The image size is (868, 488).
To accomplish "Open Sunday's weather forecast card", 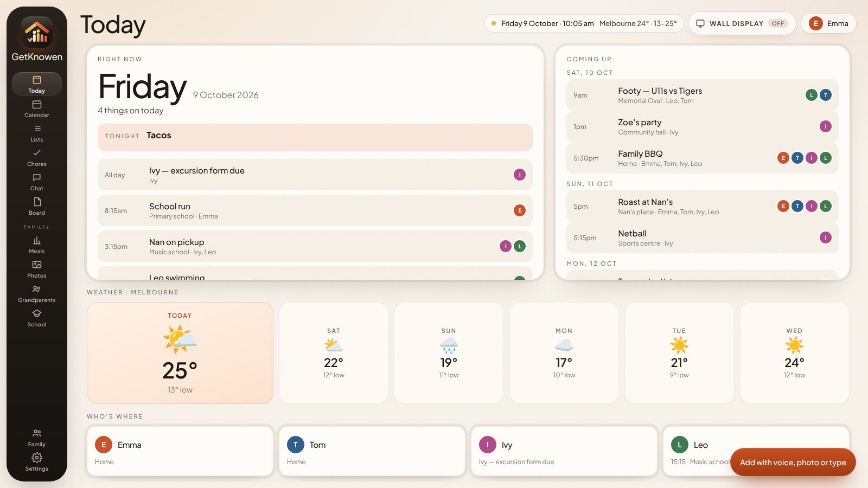I will coord(449,353).
